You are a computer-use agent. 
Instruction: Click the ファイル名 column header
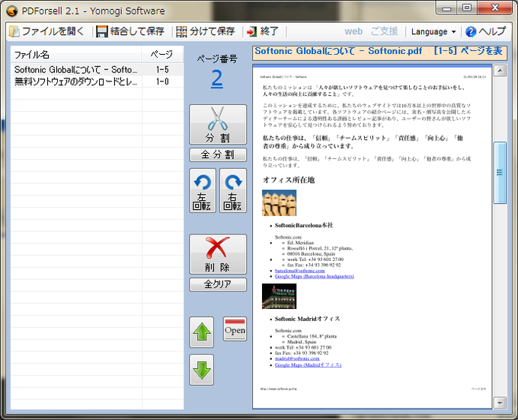pos(76,55)
